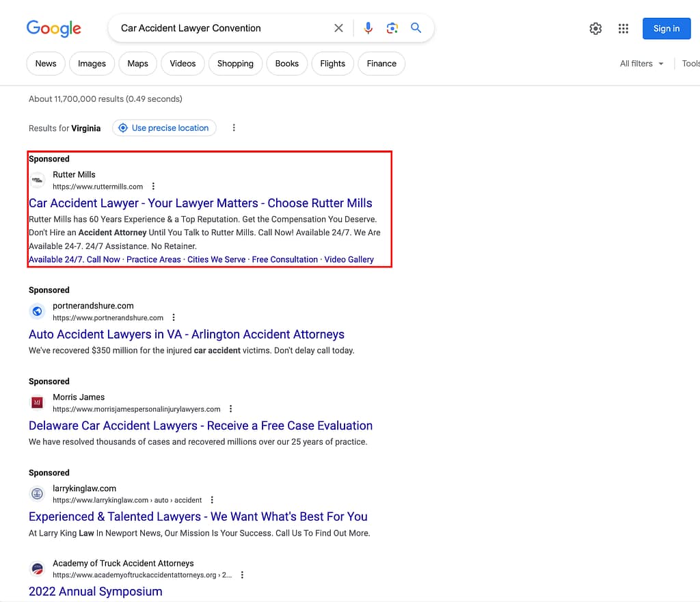Click Use precise location button
This screenshot has width=700, height=602.
pyautogui.click(x=164, y=128)
